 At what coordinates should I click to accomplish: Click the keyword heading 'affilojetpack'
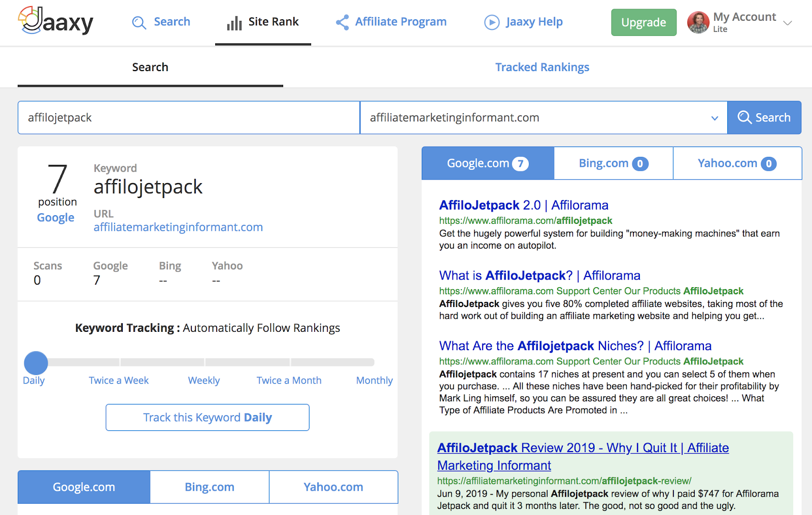tap(148, 187)
